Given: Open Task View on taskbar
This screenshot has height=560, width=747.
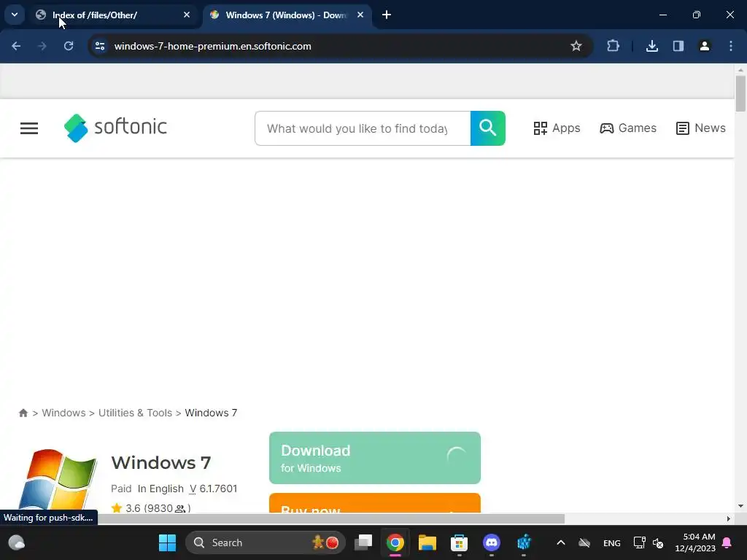Looking at the screenshot, I should pos(363,542).
